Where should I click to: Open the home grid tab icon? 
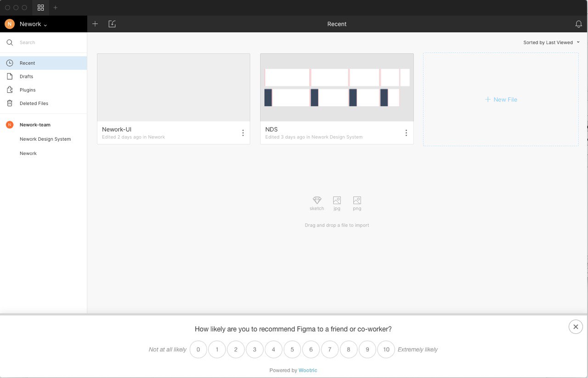(x=41, y=8)
